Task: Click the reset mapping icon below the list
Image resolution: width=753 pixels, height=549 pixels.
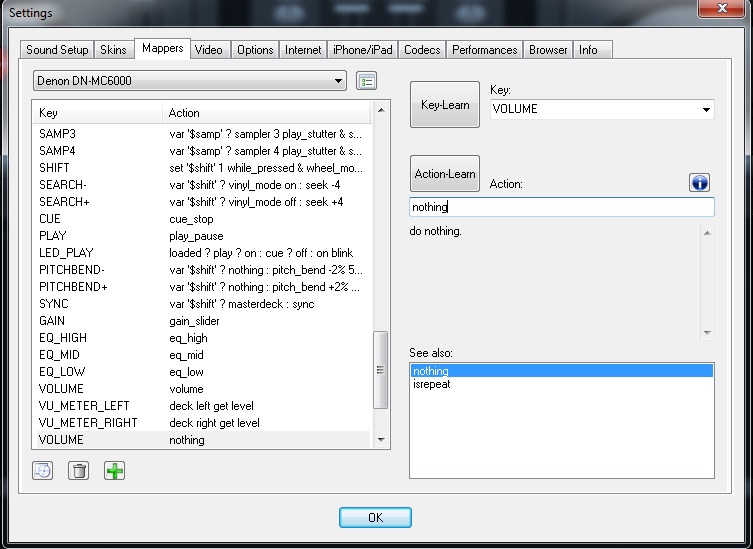Action: click(x=43, y=470)
